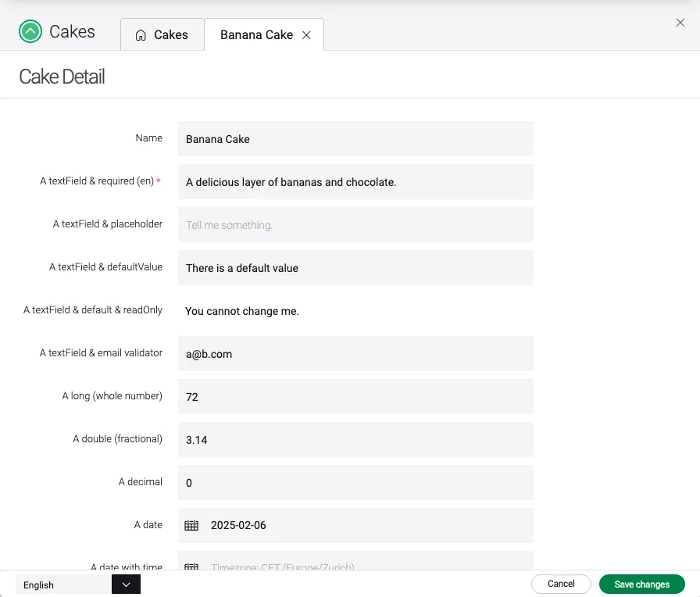The height and width of the screenshot is (597, 700).
Task: Close the dialog with top-right X
Action: click(x=680, y=23)
